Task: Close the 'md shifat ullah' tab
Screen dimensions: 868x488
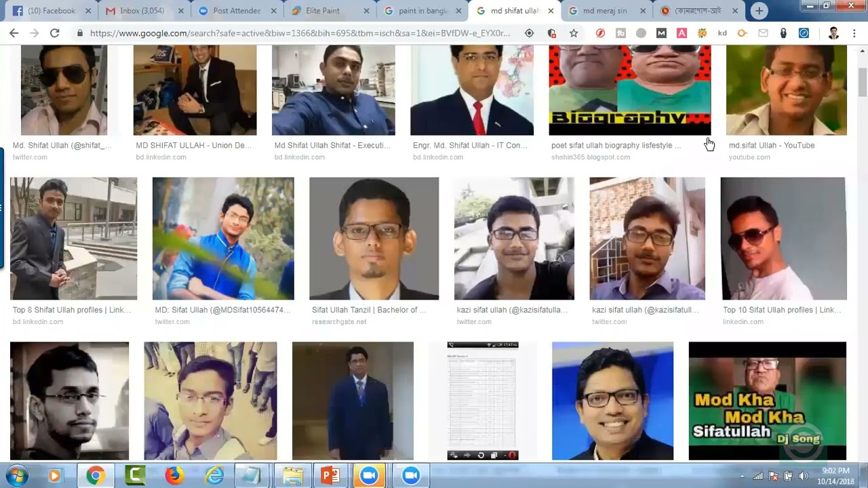Action: coord(550,11)
